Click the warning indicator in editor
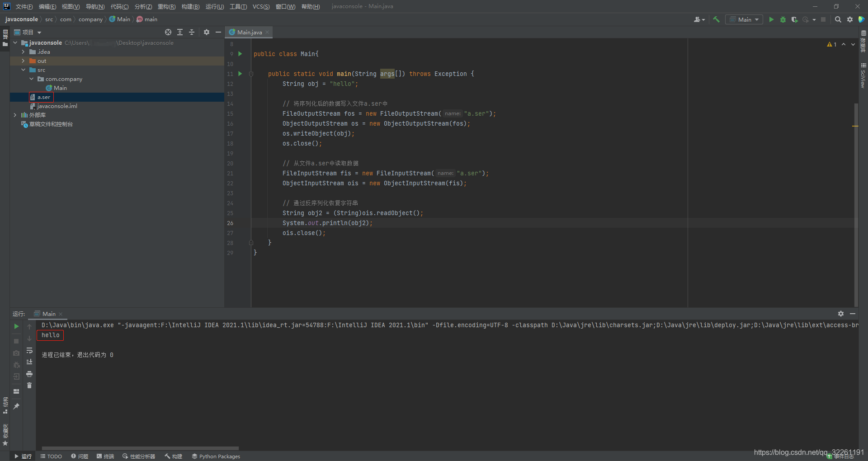This screenshot has height=461, width=868. click(x=832, y=44)
